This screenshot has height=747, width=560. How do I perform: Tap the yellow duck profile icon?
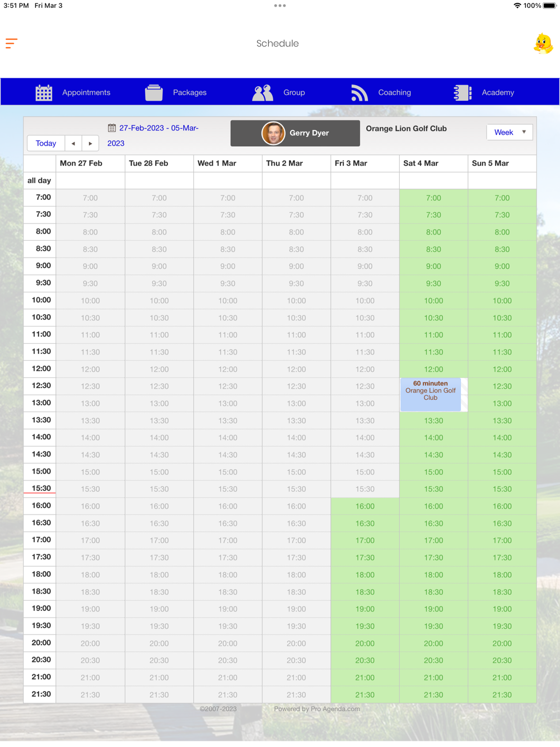click(x=543, y=44)
